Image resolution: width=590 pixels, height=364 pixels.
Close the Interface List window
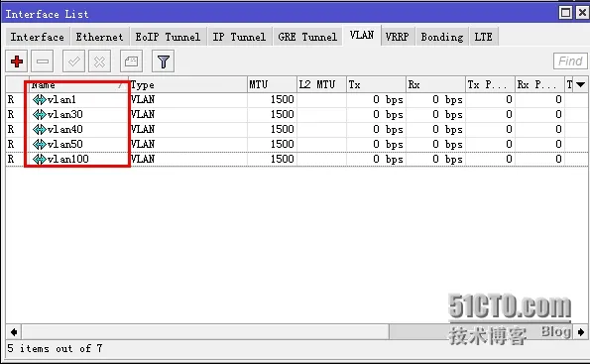pos(582,13)
